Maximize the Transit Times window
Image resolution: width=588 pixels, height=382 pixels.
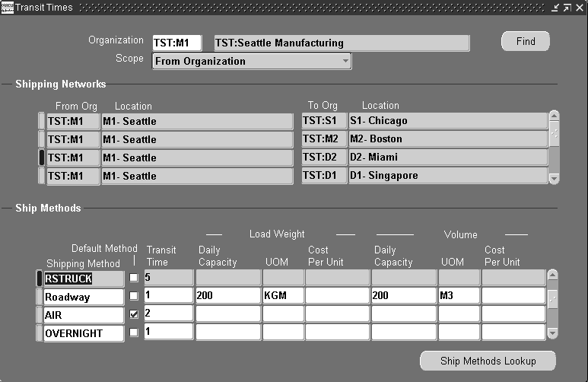(567, 7)
